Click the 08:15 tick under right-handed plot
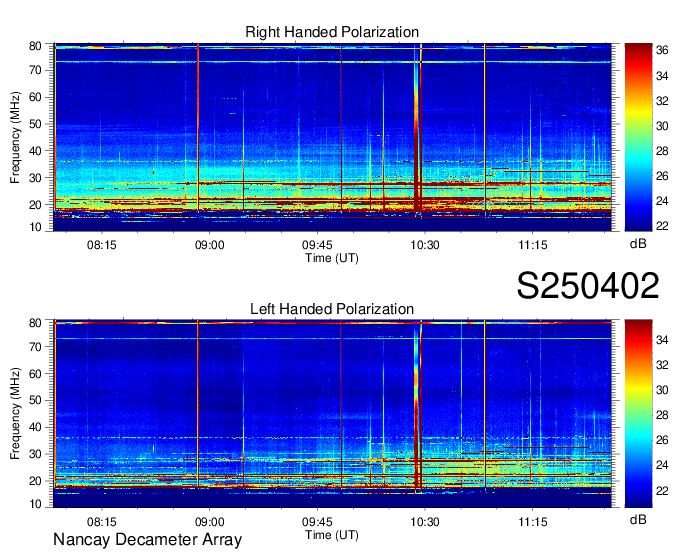The height and width of the screenshot is (552, 680). (x=102, y=245)
